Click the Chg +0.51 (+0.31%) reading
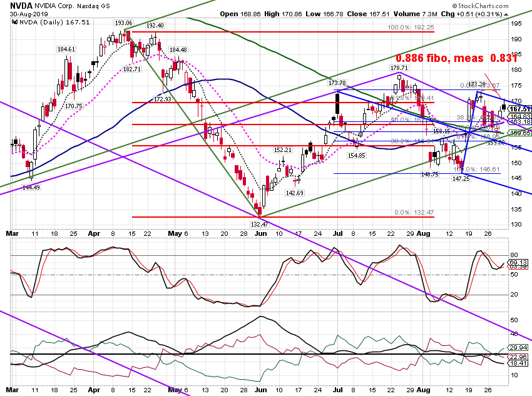The width and height of the screenshot is (532, 396). pyautogui.click(x=472, y=14)
